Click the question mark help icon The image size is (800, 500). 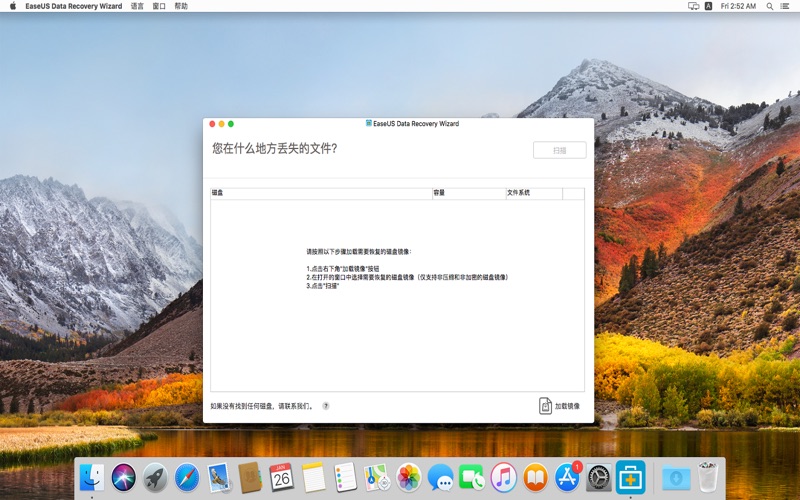coord(325,406)
